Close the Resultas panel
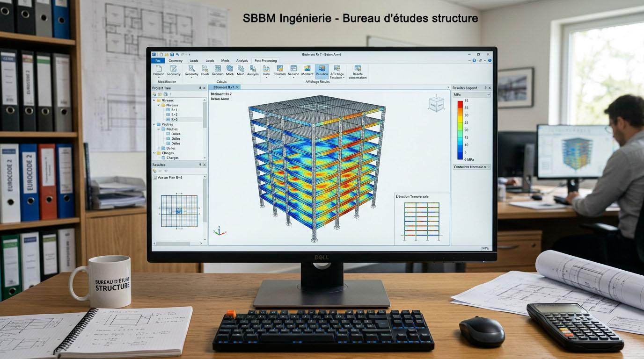 pos(204,165)
